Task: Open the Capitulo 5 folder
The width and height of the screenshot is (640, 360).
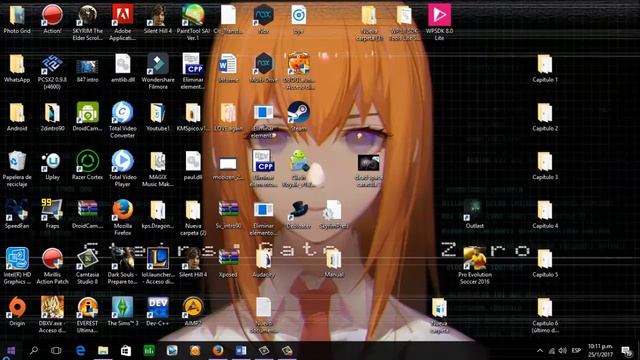Action: (x=545, y=259)
